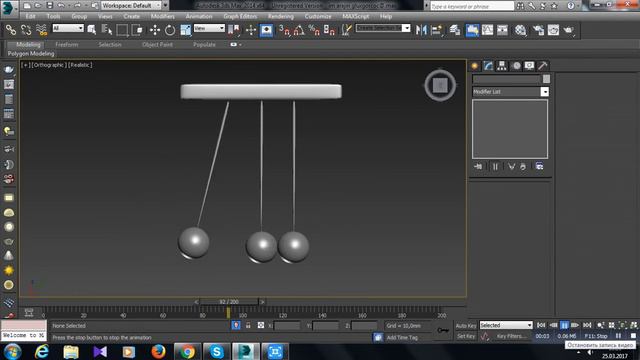Screen dimensions: 640x360
Task: Select the Link tool in main toolbar
Action: click(11, 30)
